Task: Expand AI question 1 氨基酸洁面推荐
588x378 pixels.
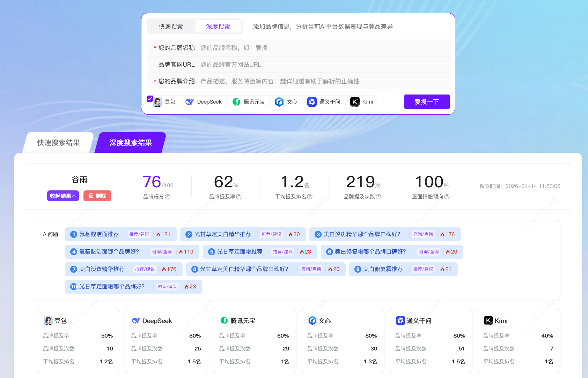Action: 99,234
